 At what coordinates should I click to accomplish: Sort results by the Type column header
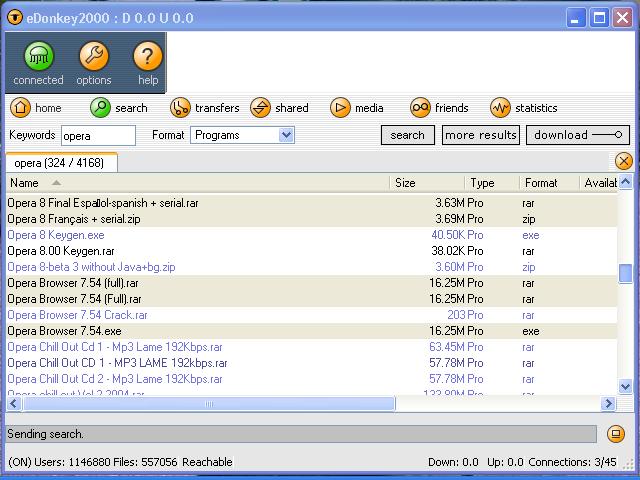(492, 183)
